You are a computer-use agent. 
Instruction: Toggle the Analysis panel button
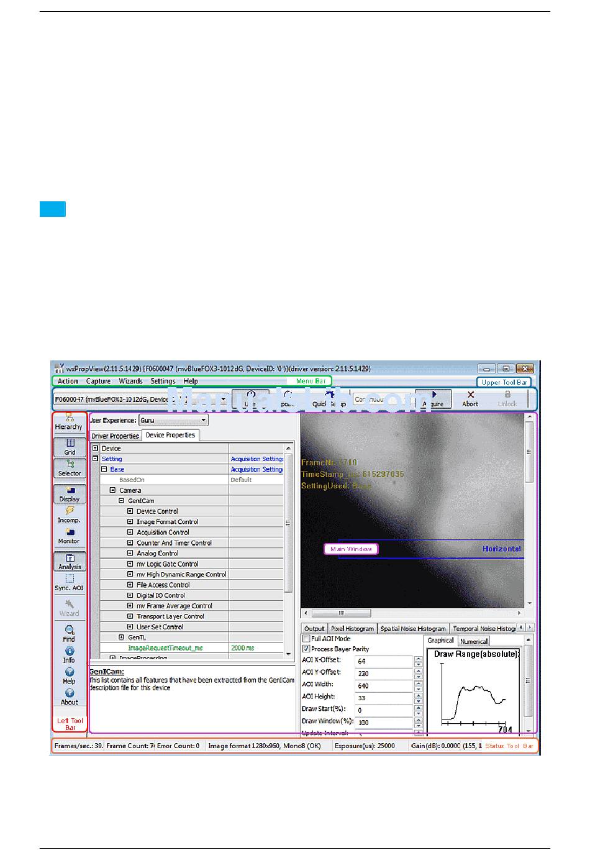click(x=70, y=562)
